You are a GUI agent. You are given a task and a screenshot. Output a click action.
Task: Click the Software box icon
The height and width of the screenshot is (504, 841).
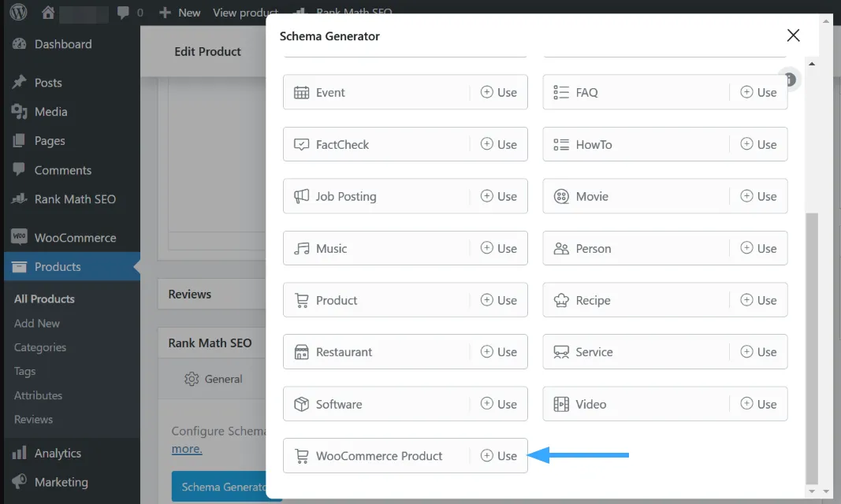point(301,404)
